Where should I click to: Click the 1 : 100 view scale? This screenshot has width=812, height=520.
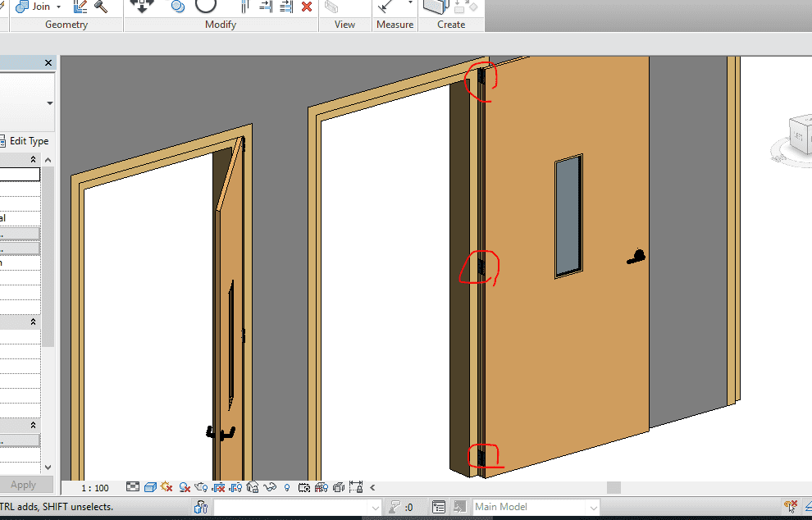(95, 488)
